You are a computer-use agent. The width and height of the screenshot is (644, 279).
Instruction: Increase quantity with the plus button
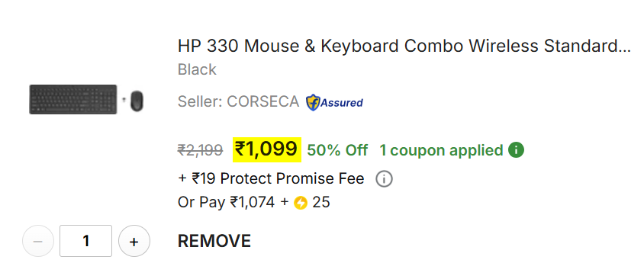click(134, 241)
